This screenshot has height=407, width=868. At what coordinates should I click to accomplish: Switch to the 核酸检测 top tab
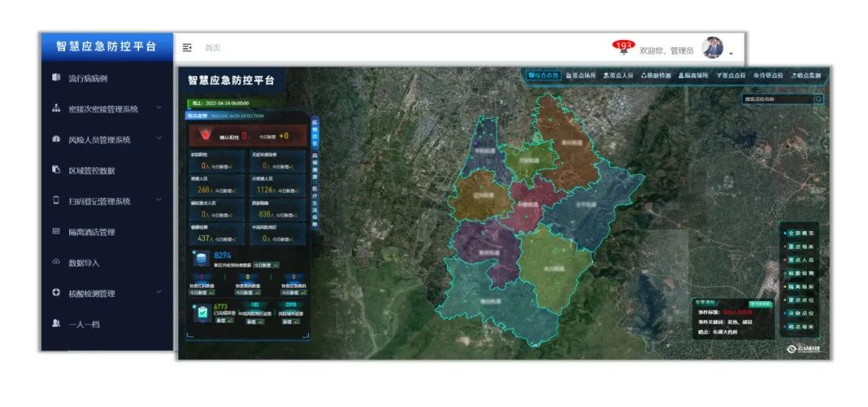pos(656,75)
